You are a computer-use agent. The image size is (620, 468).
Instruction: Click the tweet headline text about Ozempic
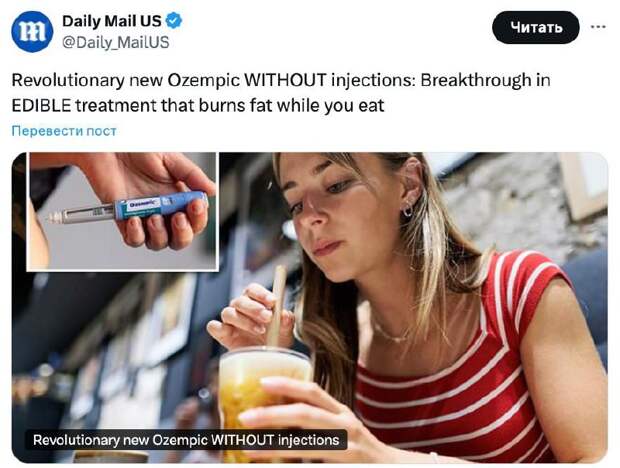(x=281, y=93)
